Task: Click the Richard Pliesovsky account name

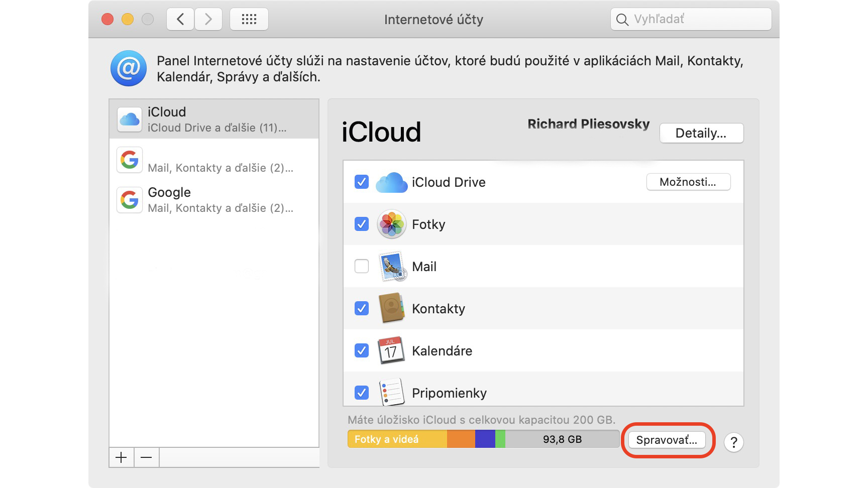Action: pyautogui.click(x=588, y=124)
